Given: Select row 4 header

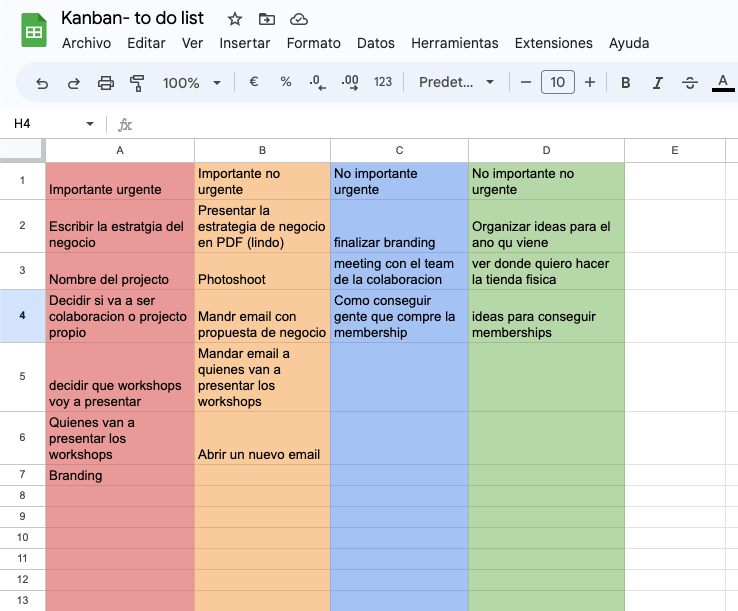Looking at the screenshot, I should coord(23,316).
